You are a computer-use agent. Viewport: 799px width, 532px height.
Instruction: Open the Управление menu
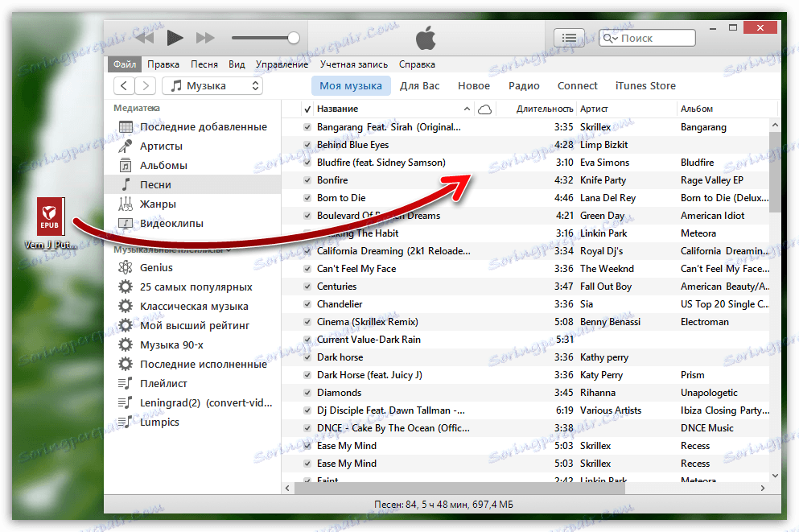(x=282, y=64)
